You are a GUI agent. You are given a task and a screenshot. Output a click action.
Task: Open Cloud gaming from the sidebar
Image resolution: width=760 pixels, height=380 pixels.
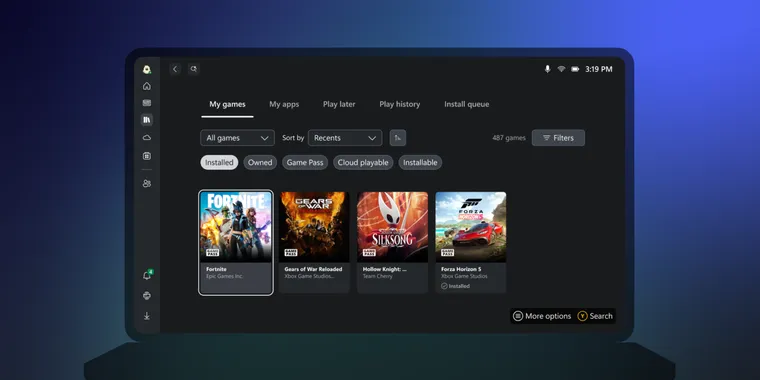coord(147,138)
